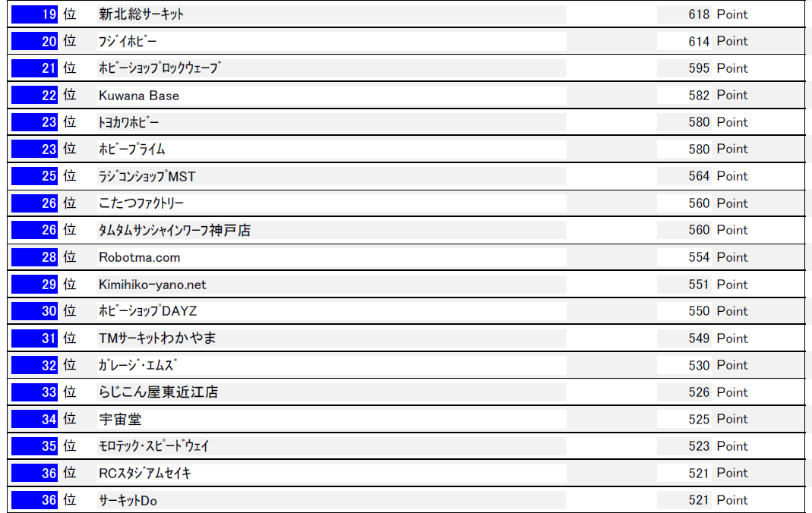
Task: Click the 554 Point score
Action: click(x=718, y=257)
